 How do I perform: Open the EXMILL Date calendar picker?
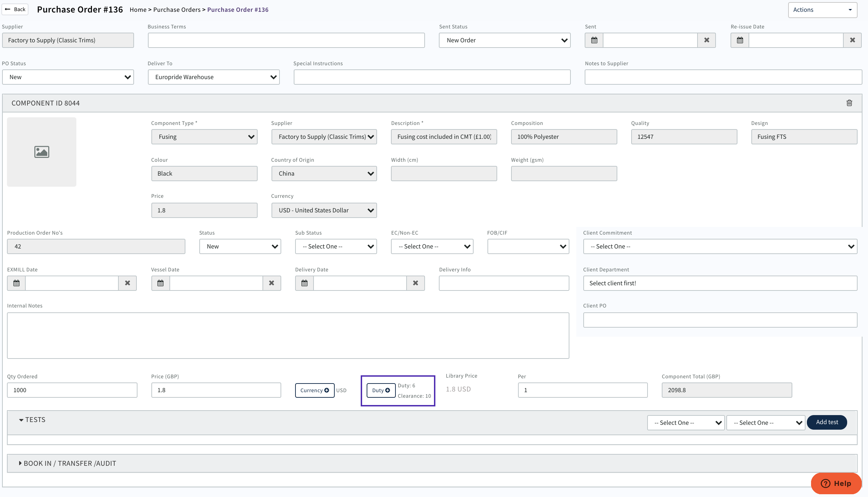16,283
